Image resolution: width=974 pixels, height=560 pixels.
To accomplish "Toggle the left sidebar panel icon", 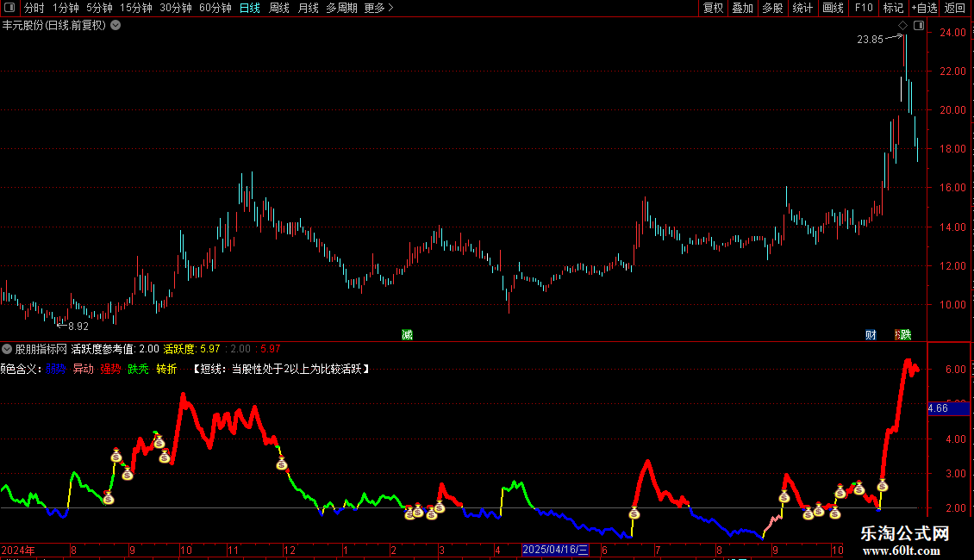I will tap(10, 8).
